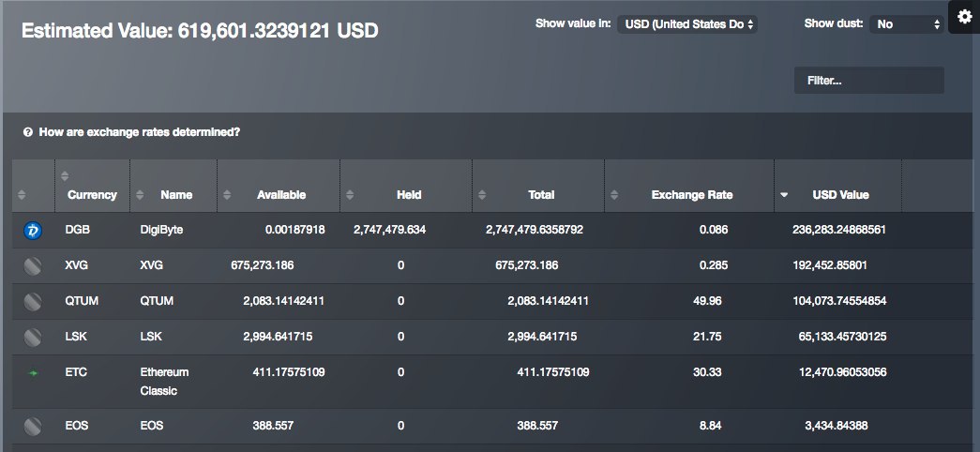Image resolution: width=980 pixels, height=452 pixels.
Task: Click USD value 12,470.96053056
Action: (842, 372)
